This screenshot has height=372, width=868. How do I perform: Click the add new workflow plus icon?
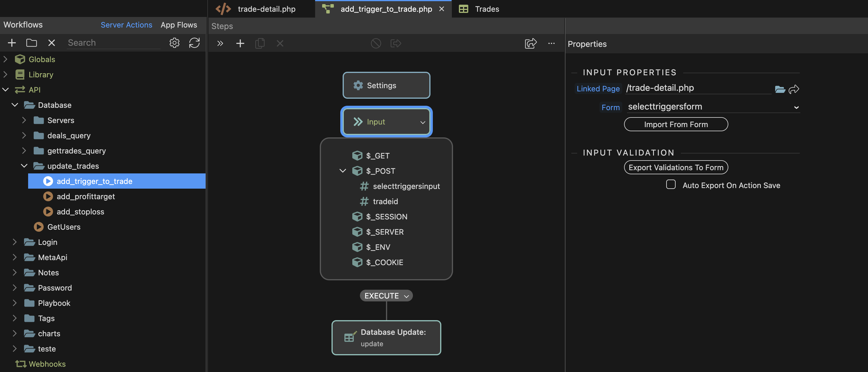[x=12, y=43]
